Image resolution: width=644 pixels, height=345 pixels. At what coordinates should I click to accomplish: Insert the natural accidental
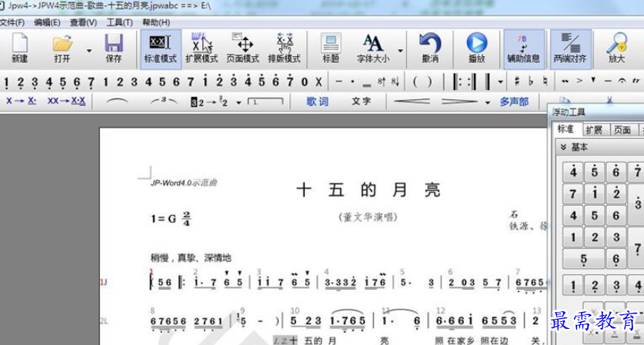tap(545, 81)
